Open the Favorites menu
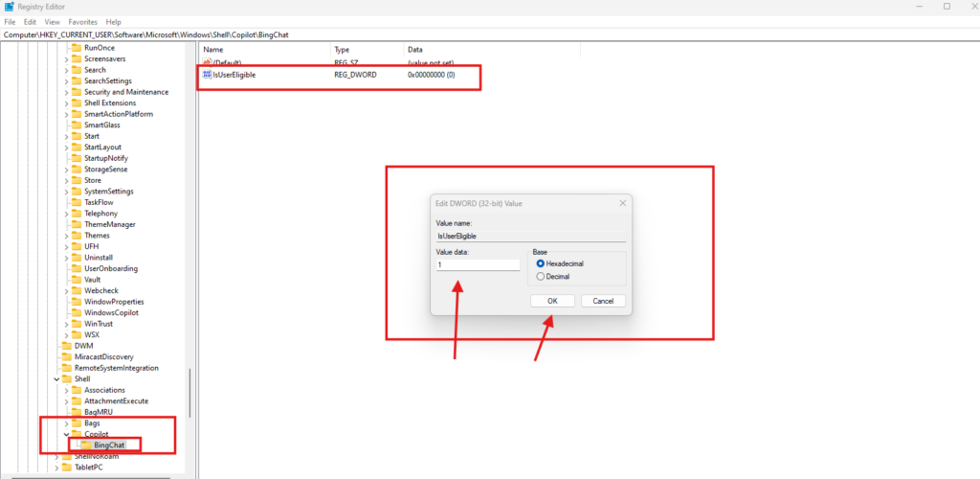 (x=83, y=22)
